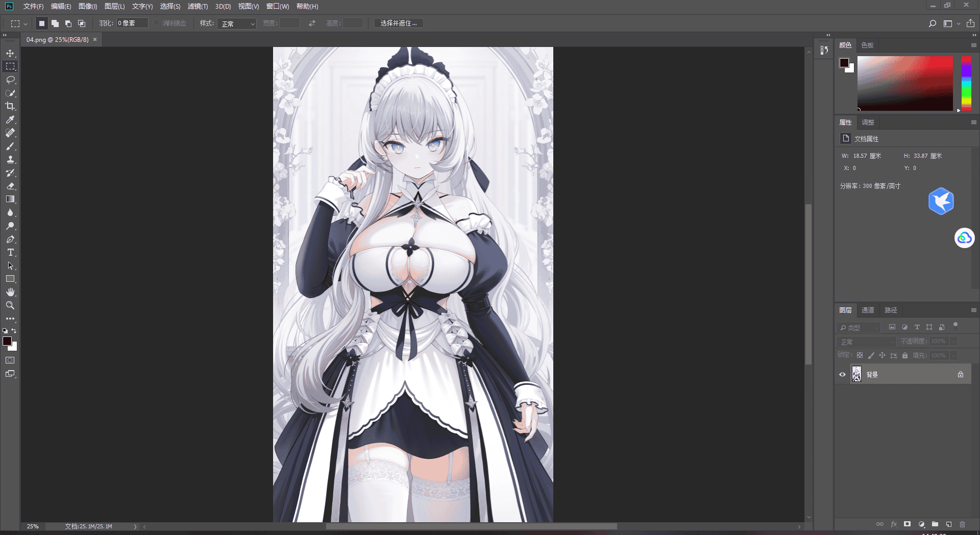Hide the 背景 layer with the eye icon

click(842, 375)
